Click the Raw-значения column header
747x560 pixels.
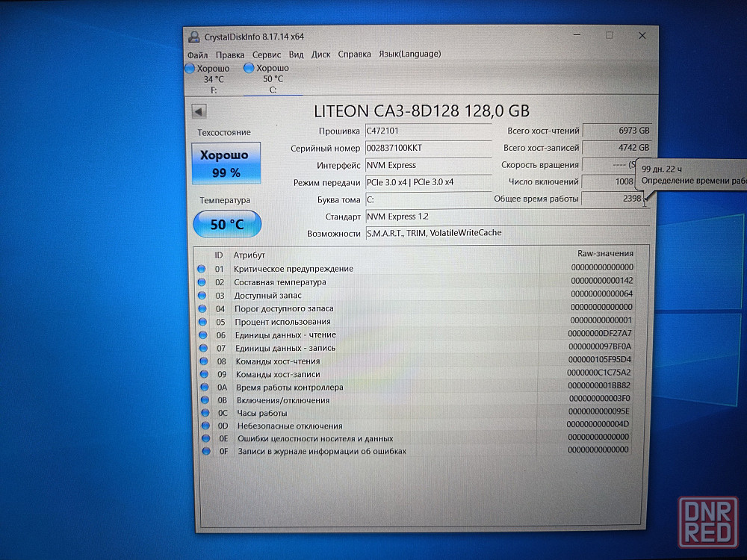(604, 253)
